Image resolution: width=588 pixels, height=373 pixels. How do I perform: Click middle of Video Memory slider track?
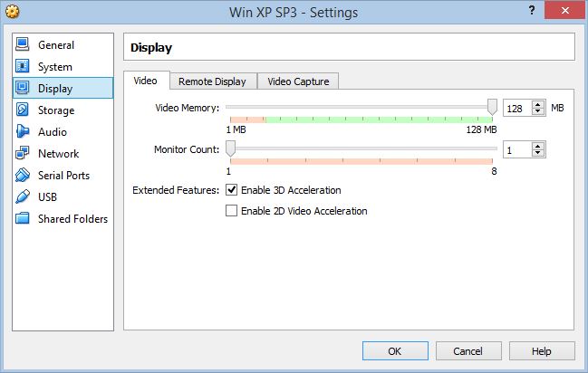point(361,107)
